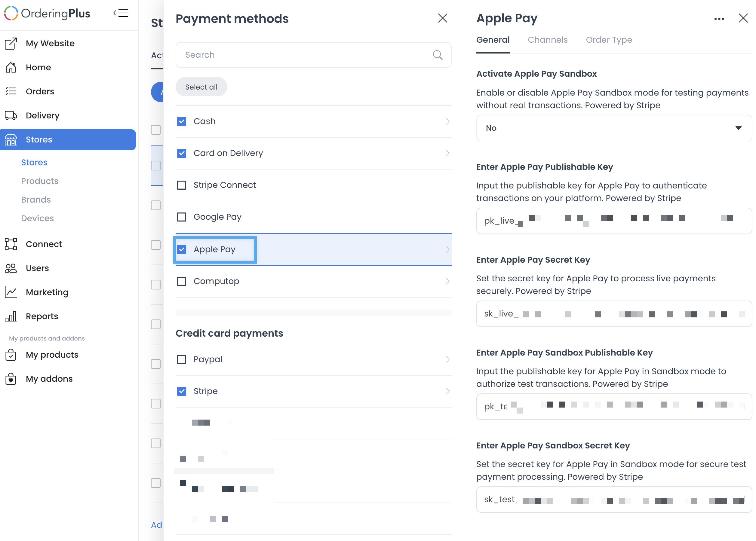756x541 pixels.
Task: Click the Sandbox Publishable Key field
Action: (x=614, y=407)
